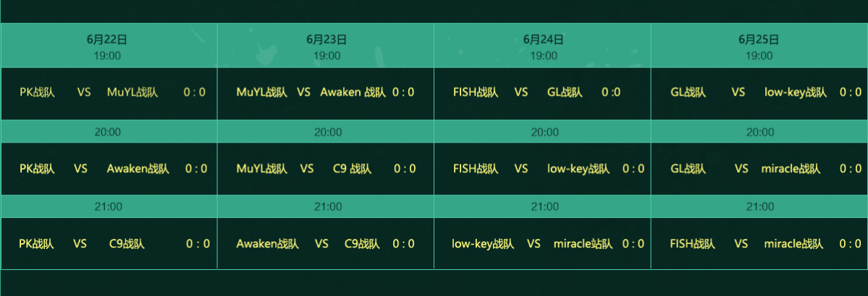Open FISH战队 VS miracle战队 match

(x=759, y=243)
